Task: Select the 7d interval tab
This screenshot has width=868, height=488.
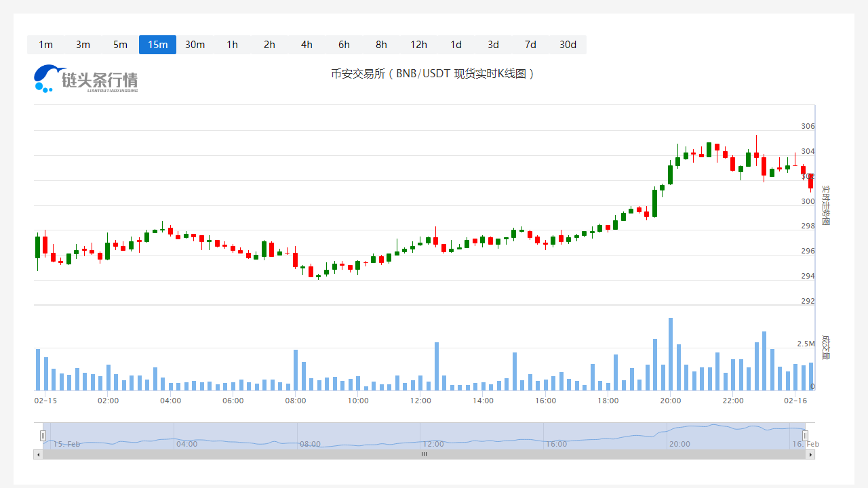Action: pos(530,45)
